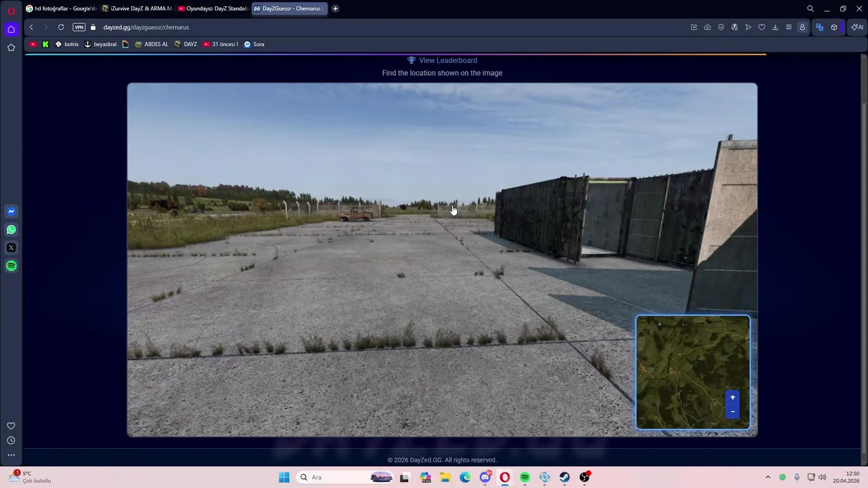Open the shield privacy protection icon
The image size is (868, 488).
[721, 27]
